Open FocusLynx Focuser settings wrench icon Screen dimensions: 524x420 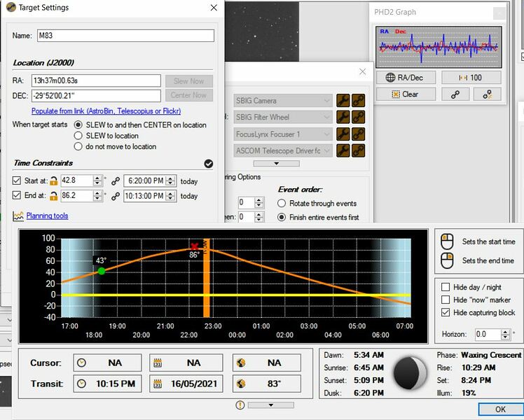[343, 134]
